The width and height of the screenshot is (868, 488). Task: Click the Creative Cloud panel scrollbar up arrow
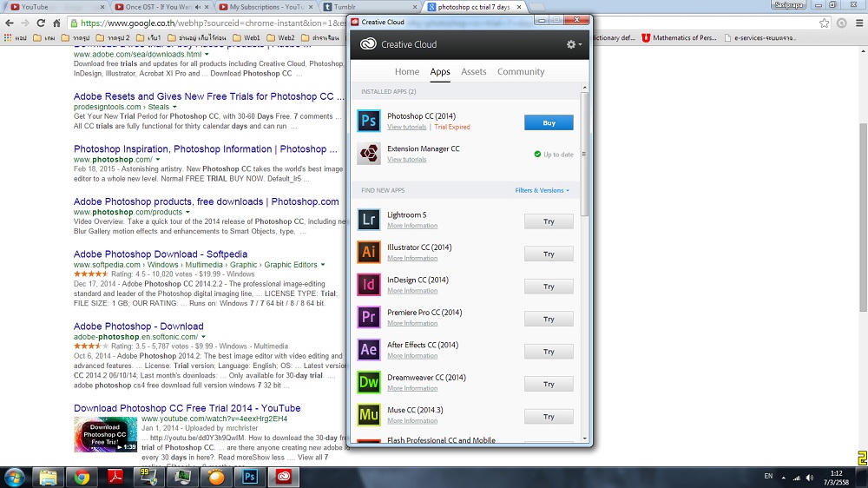point(584,88)
